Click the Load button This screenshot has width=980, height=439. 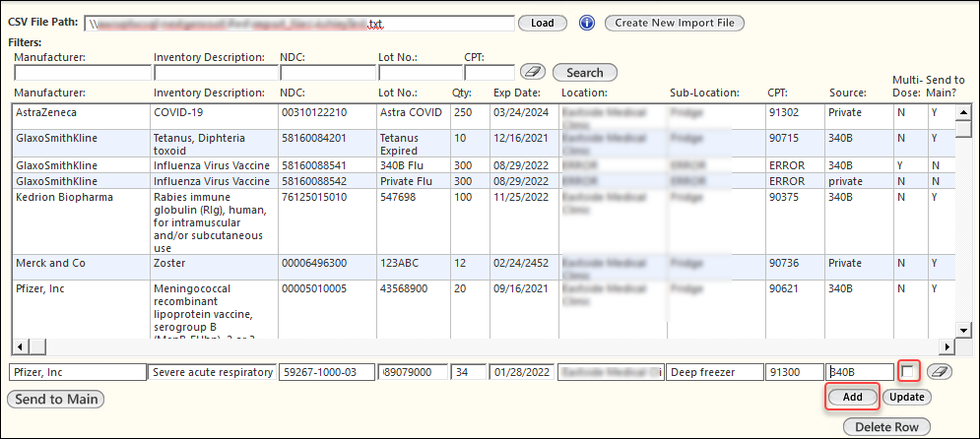(x=542, y=23)
